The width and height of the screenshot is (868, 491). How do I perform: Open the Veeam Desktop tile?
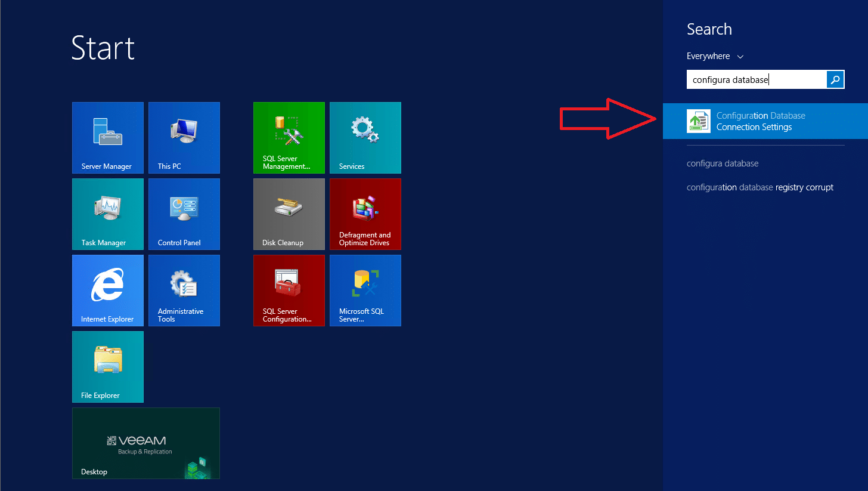click(146, 443)
